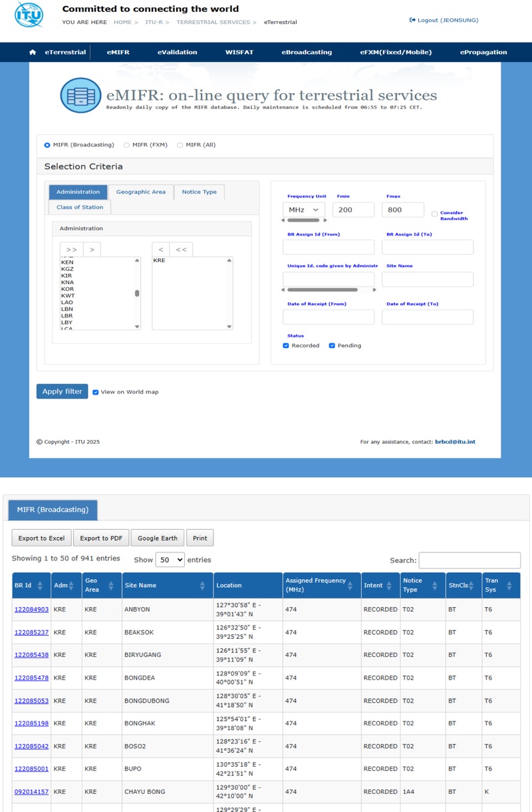Screen dimensions: 532x812
Task: Click the Export to Excel button
Action: (x=41, y=538)
